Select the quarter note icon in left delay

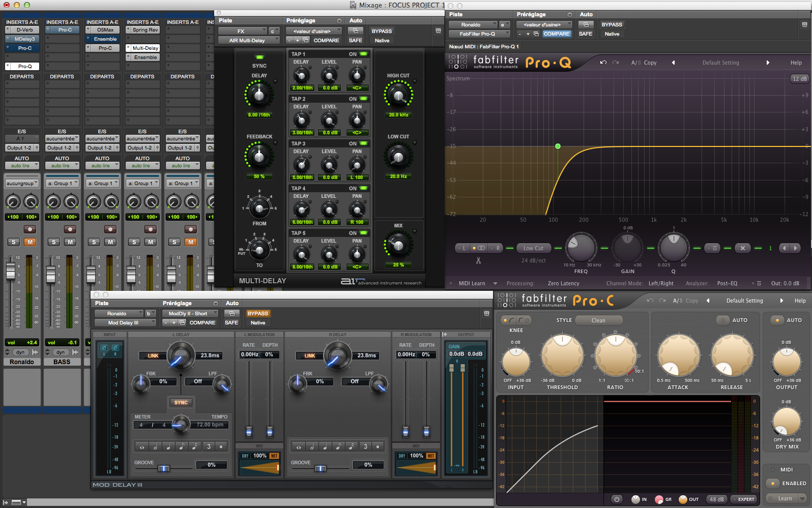click(x=168, y=446)
